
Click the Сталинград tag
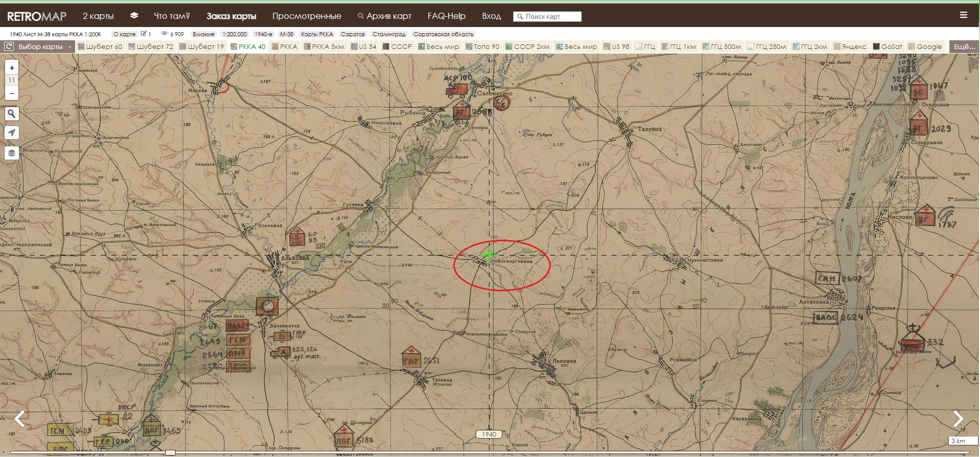coord(389,34)
